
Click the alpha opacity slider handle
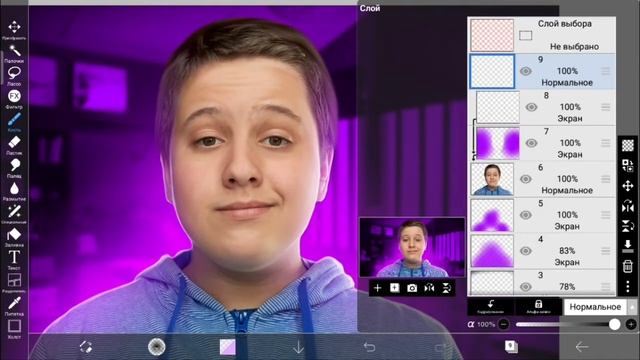[x=614, y=324]
